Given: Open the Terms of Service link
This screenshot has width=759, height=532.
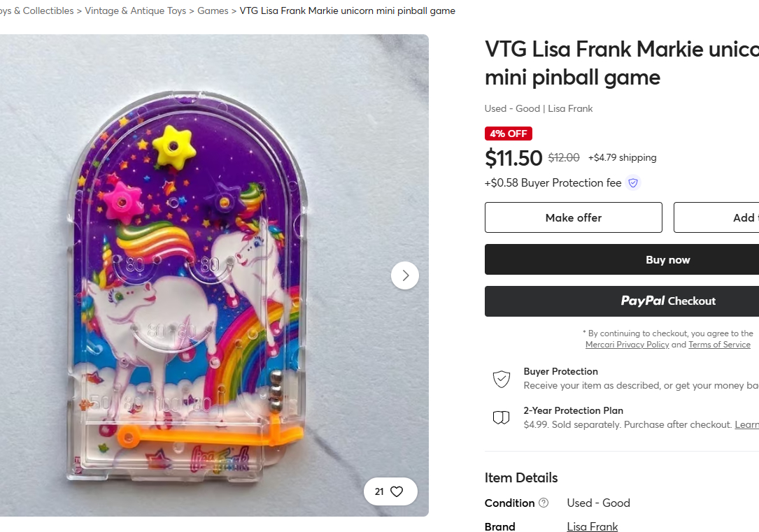Looking at the screenshot, I should 719,345.
